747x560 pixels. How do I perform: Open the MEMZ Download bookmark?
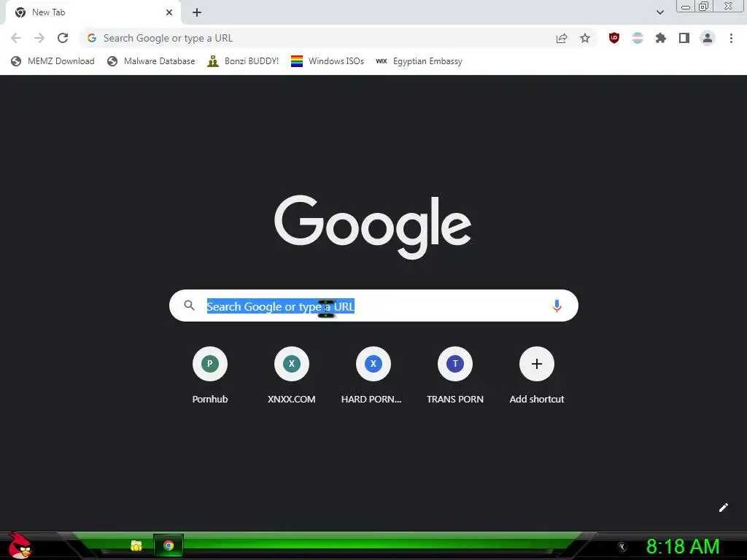tap(53, 61)
